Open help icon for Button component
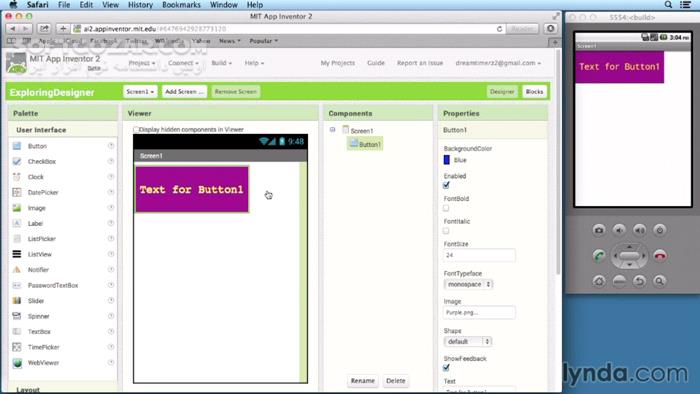The height and width of the screenshot is (394, 700). 111,146
